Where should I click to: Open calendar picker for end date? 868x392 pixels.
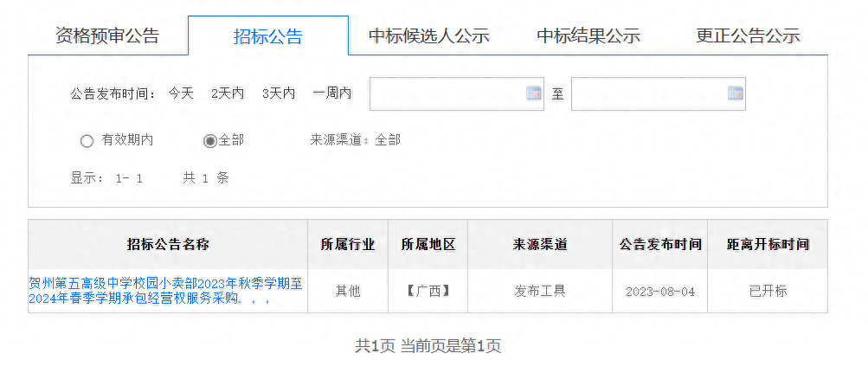[x=735, y=93]
